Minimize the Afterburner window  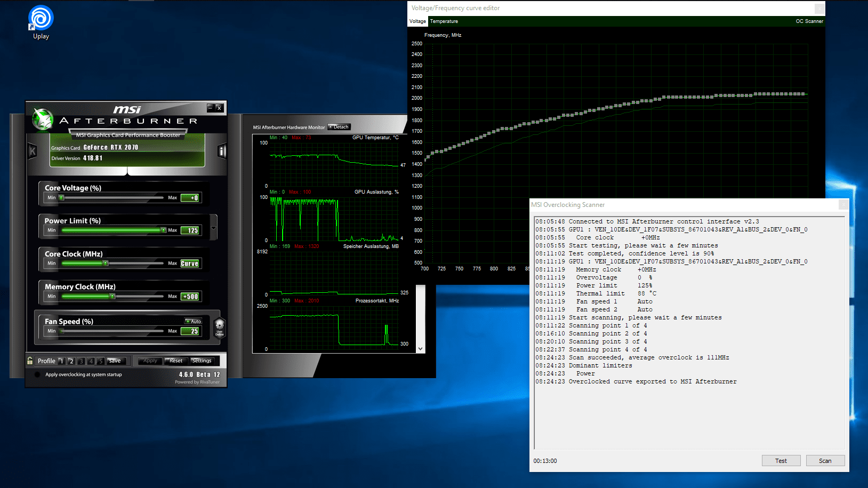click(x=210, y=108)
